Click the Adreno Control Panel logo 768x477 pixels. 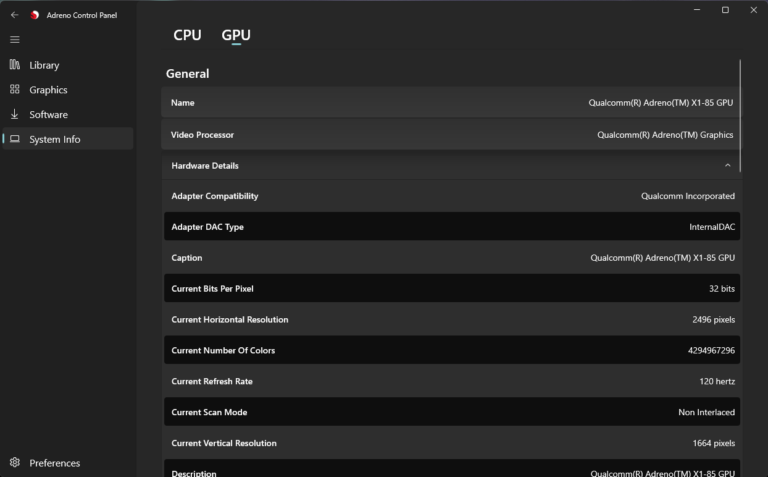pyautogui.click(x=35, y=15)
